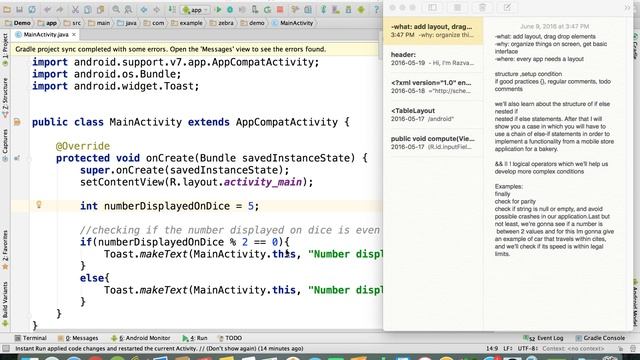Screen dimensions: 640x360
Task: Click the navigate Back arrow icon
Action: [144, 9]
